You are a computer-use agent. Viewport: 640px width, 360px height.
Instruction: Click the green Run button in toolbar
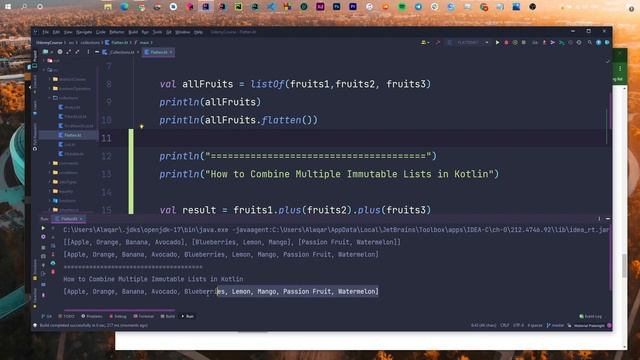tap(497, 42)
